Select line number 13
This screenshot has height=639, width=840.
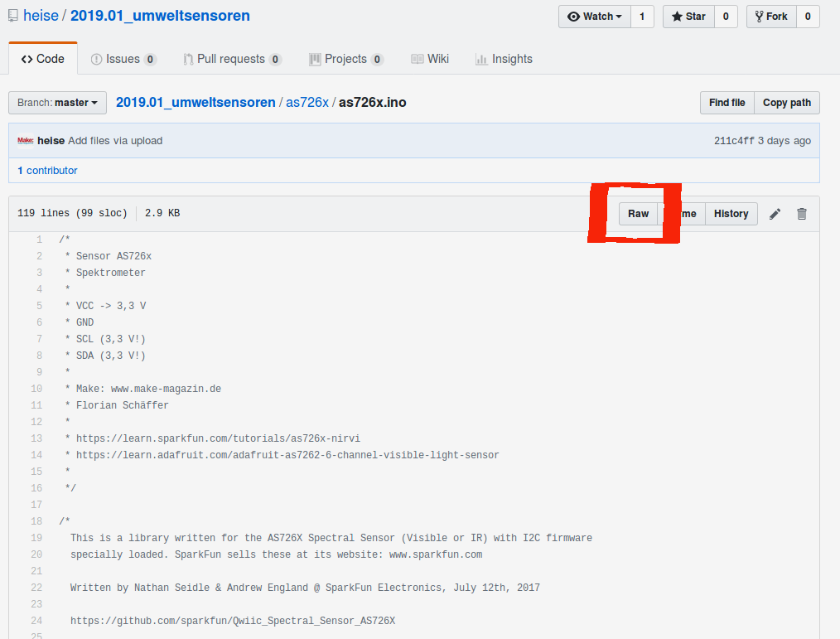(36, 438)
